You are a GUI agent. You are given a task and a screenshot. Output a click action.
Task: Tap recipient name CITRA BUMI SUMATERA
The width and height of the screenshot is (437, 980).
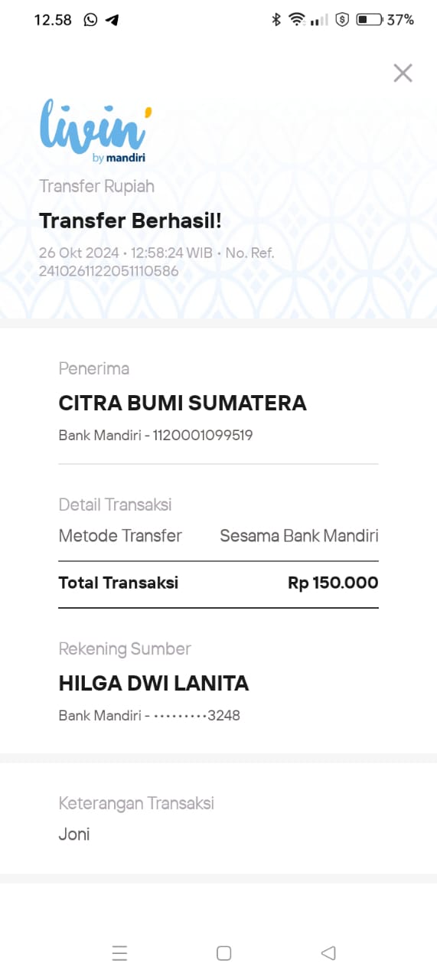(x=182, y=403)
